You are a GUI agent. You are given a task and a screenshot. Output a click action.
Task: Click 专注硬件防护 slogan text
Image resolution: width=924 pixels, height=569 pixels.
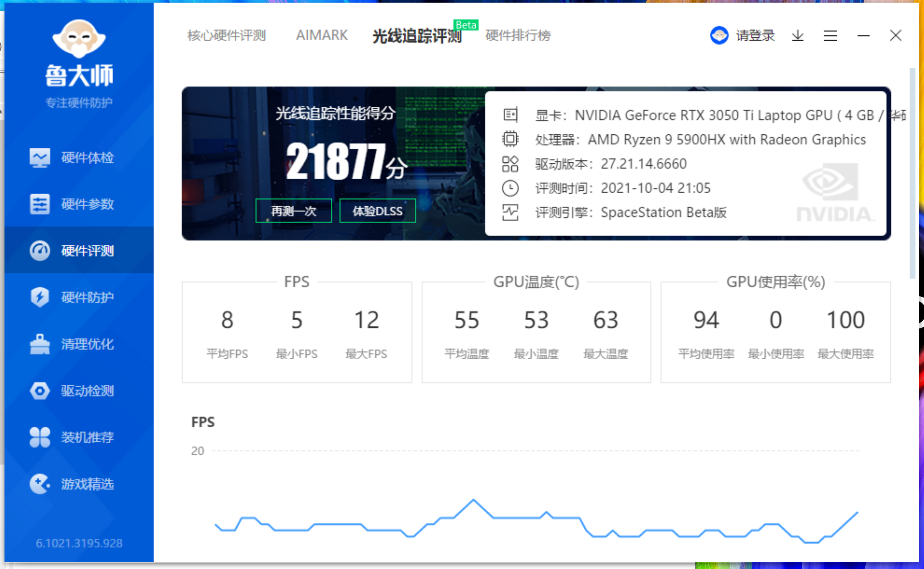coord(79,102)
